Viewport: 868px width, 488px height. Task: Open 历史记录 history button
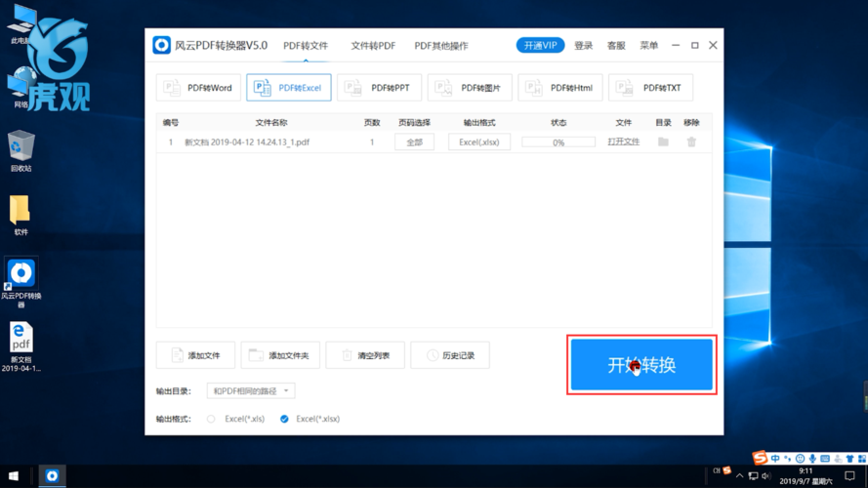[450, 355]
